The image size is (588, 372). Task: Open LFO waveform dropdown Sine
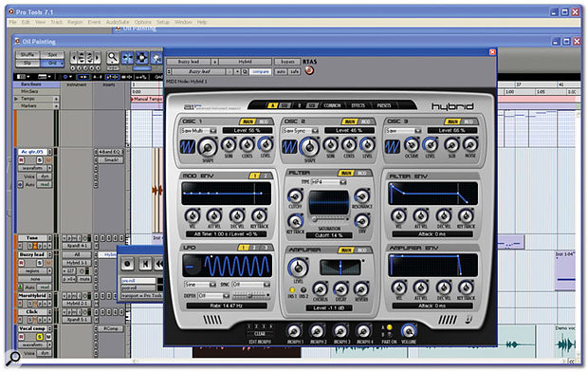pyautogui.click(x=200, y=285)
